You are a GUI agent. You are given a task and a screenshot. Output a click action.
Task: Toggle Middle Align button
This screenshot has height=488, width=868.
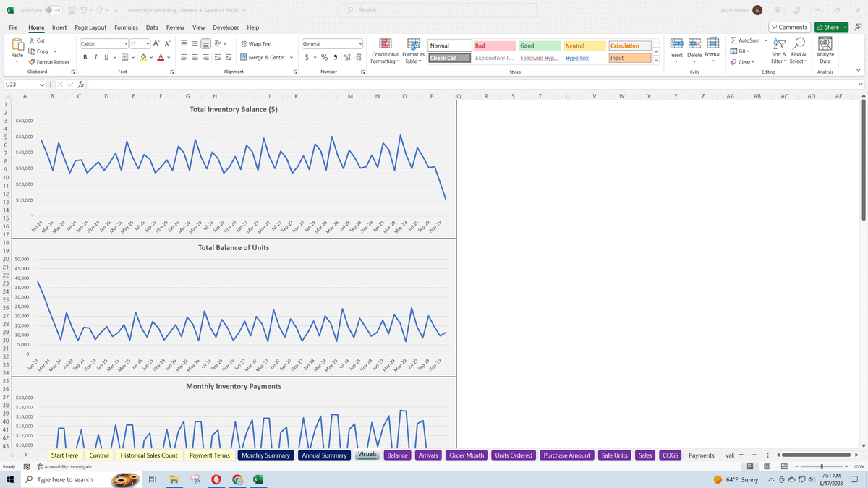[196, 44]
